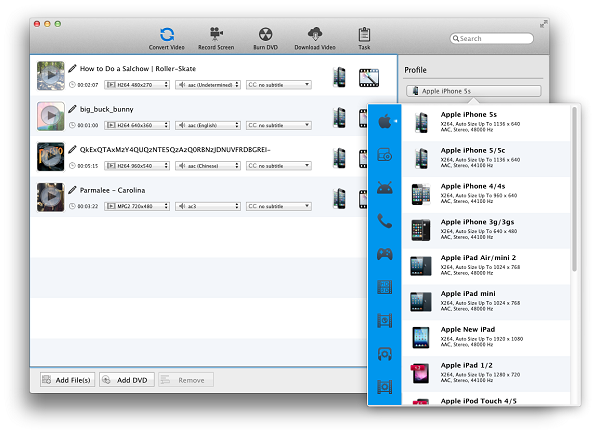This screenshot has width=600, height=434.
Task: Minimize the window with the yellow button
Action: (x=47, y=24)
